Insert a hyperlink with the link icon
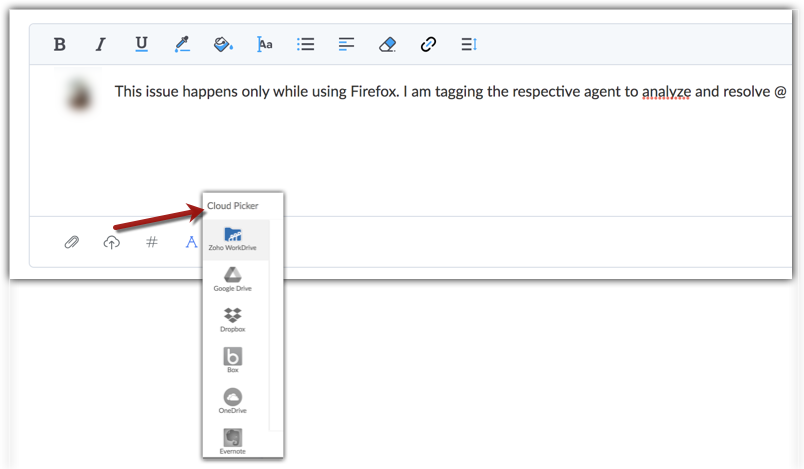This screenshot has height=469, width=804. point(428,45)
